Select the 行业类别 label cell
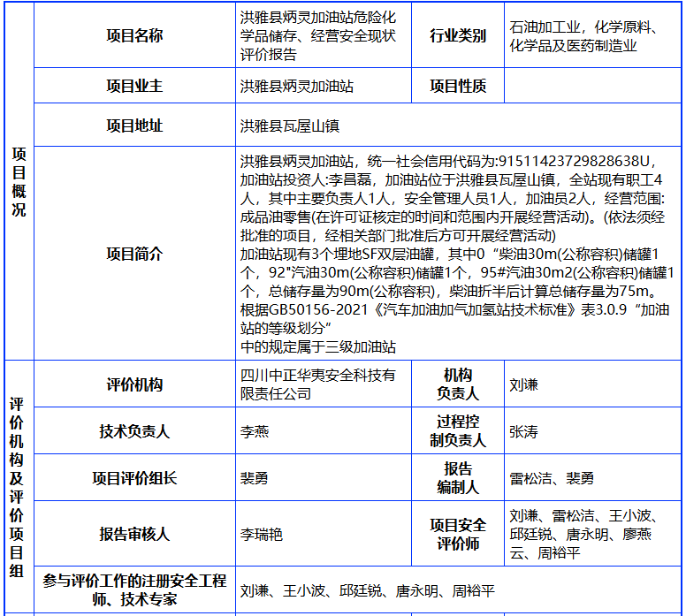 [458, 35]
